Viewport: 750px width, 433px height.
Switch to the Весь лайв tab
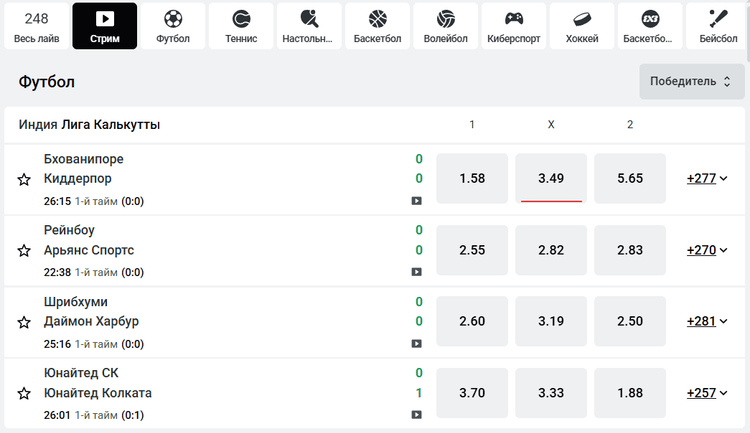tap(37, 26)
